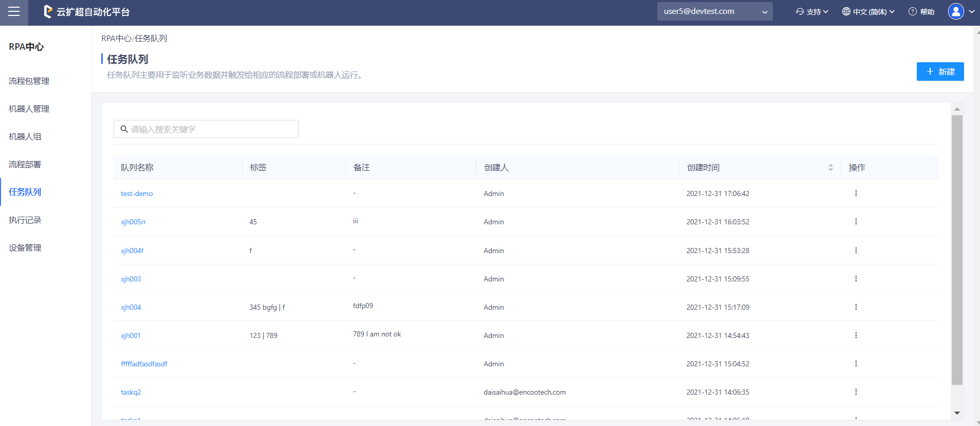Go to 流程包管理 in the sidebar
The width and height of the screenshot is (980, 426).
tap(29, 81)
